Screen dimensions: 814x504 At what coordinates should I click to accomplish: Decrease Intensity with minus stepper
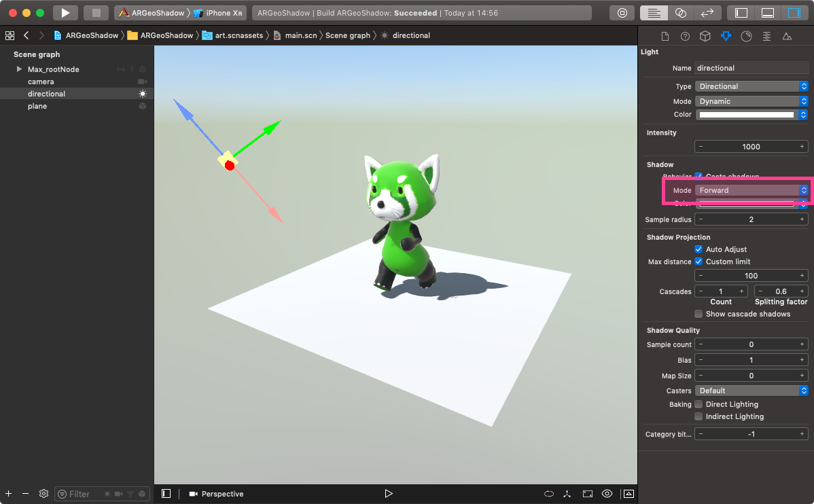(701, 147)
